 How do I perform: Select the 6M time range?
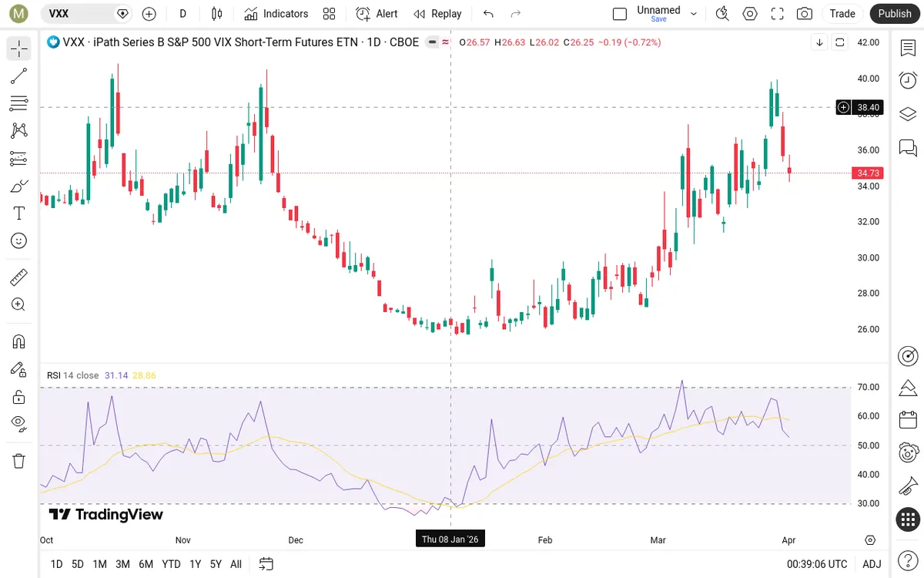[x=146, y=564]
